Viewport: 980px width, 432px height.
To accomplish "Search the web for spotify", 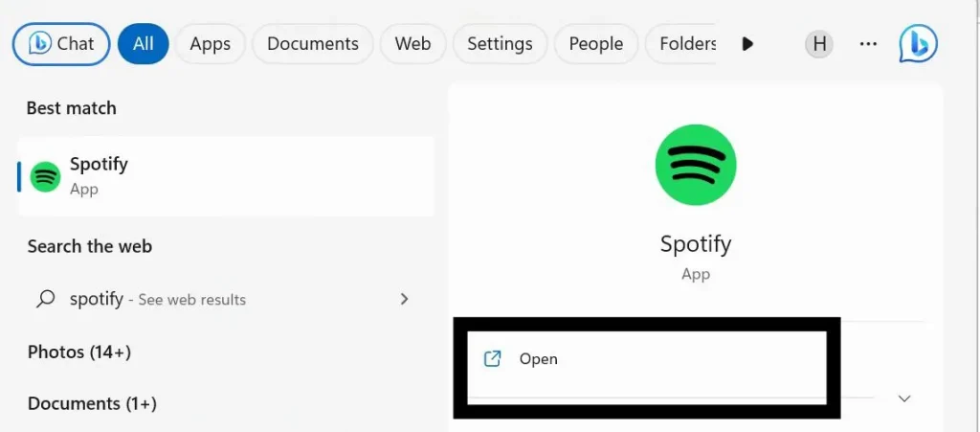I will (x=226, y=299).
